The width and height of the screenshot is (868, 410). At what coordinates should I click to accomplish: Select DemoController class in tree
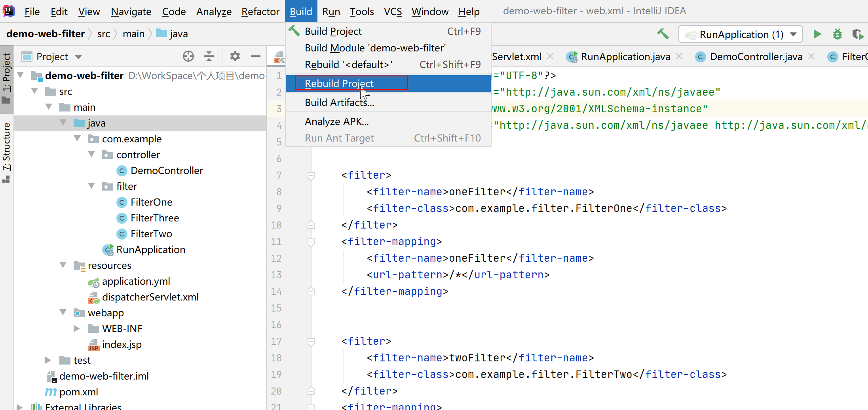(167, 170)
